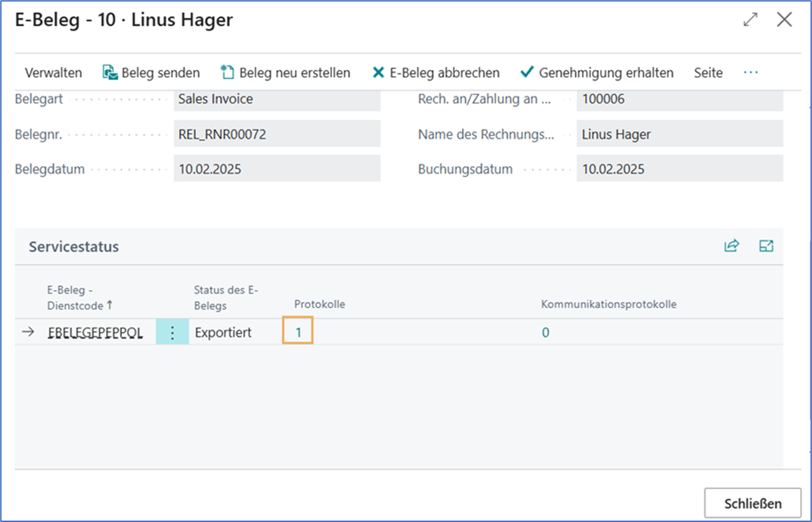Open the Verwalten menu
The width and height of the screenshot is (812, 522).
coord(53,73)
